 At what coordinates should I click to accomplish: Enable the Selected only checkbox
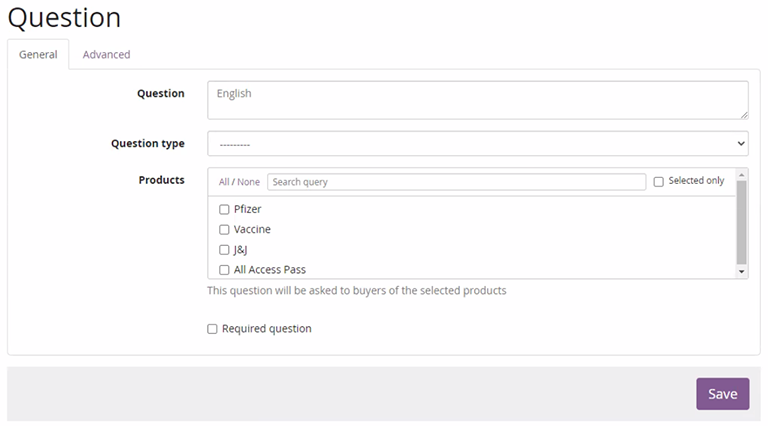click(658, 182)
